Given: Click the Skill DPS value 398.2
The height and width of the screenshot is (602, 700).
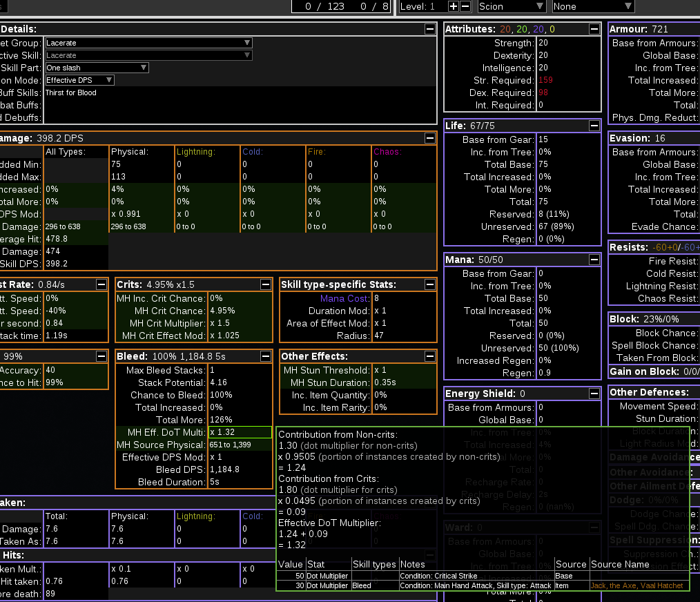Looking at the screenshot, I should pyautogui.click(x=57, y=264).
